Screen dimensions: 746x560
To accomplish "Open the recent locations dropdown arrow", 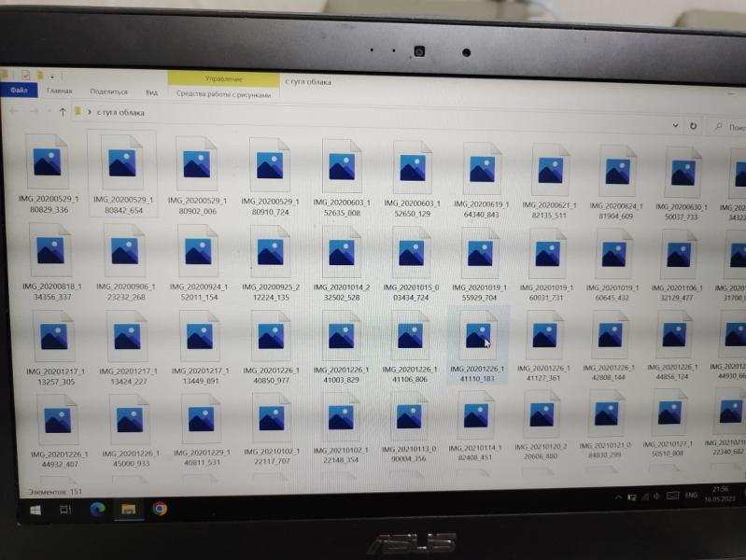I will [48, 112].
